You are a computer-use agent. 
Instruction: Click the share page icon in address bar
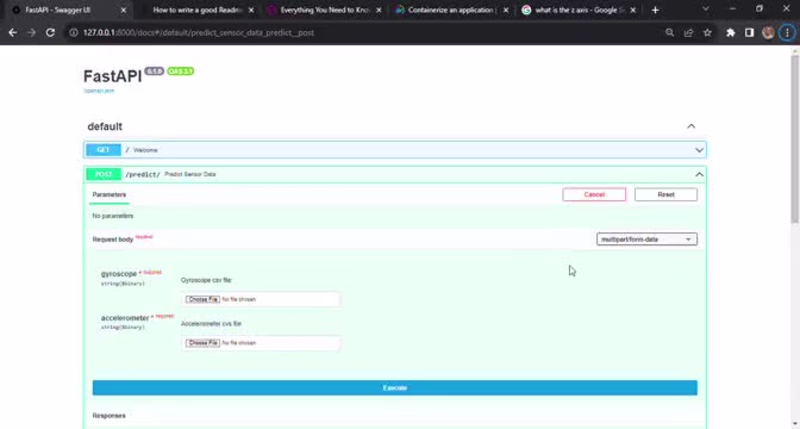pos(688,33)
